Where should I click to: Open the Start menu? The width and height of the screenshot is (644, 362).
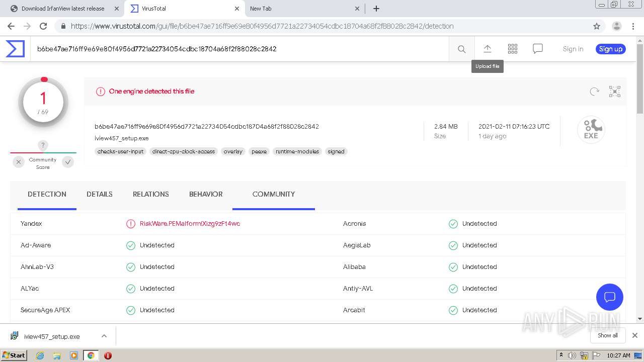pos(14,355)
